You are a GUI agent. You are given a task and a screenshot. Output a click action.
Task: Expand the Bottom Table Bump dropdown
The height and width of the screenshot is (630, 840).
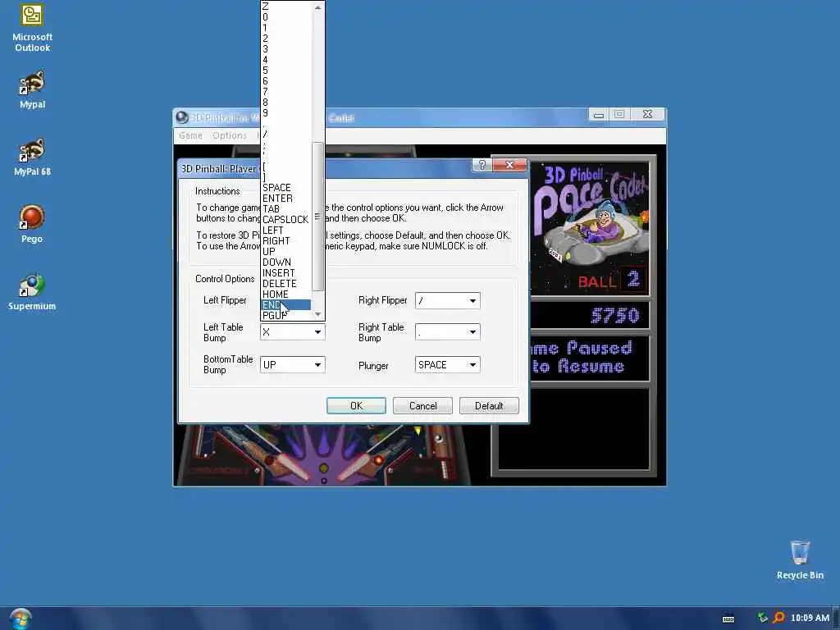tap(317, 365)
